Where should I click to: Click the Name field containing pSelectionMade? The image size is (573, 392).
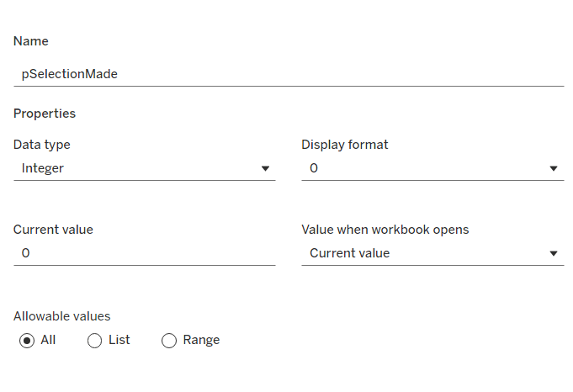coord(288,74)
